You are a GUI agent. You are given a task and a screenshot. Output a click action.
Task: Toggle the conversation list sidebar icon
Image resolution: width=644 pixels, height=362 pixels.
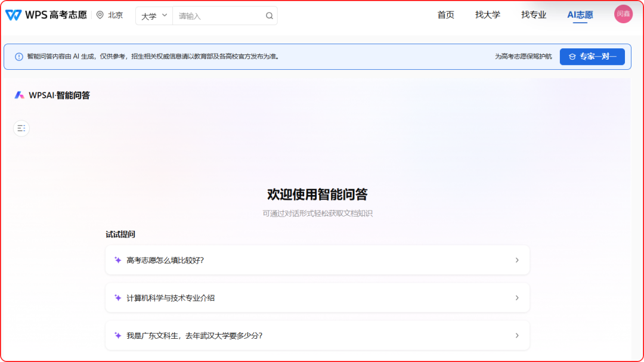[x=21, y=128]
